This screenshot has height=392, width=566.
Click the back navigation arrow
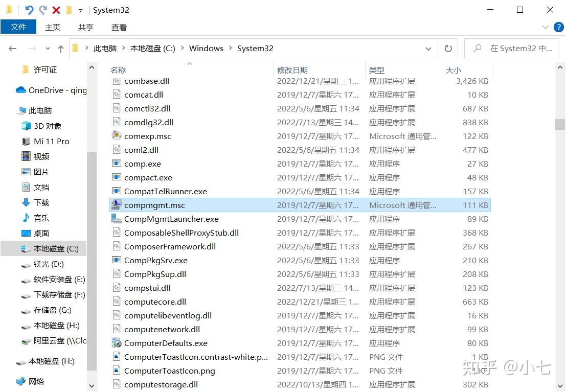tap(12, 48)
